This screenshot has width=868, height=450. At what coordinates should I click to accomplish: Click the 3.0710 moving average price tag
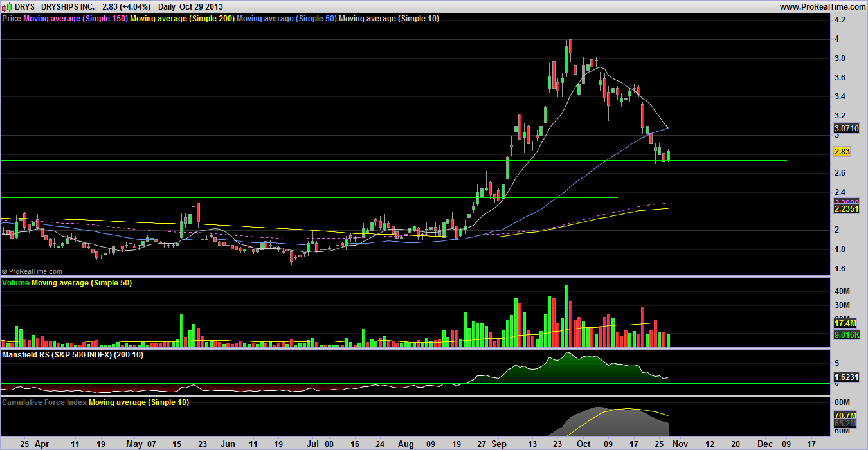(846, 129)
